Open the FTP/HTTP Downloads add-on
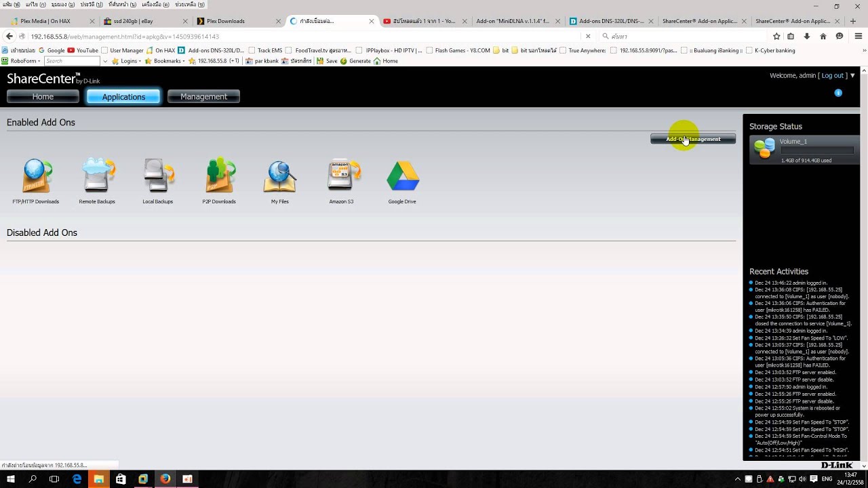 pos(36,181)
